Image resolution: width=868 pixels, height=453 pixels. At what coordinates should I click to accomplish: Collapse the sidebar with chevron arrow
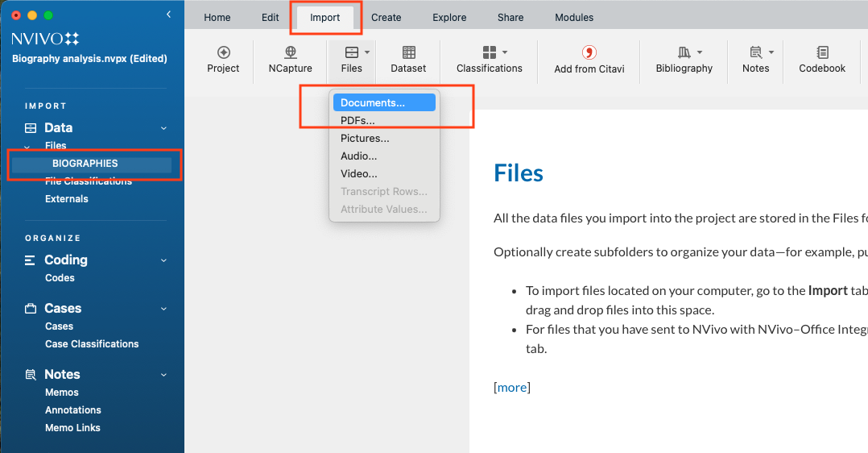168,15
